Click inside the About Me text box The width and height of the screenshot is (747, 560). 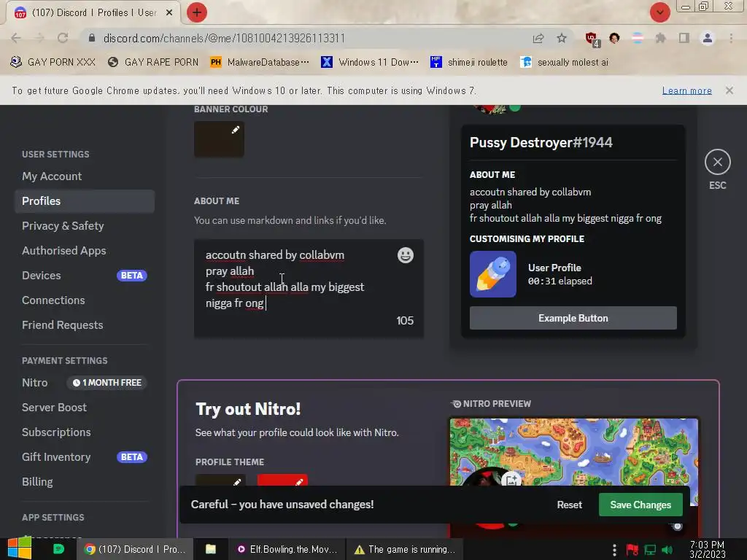tap(309, 289)
